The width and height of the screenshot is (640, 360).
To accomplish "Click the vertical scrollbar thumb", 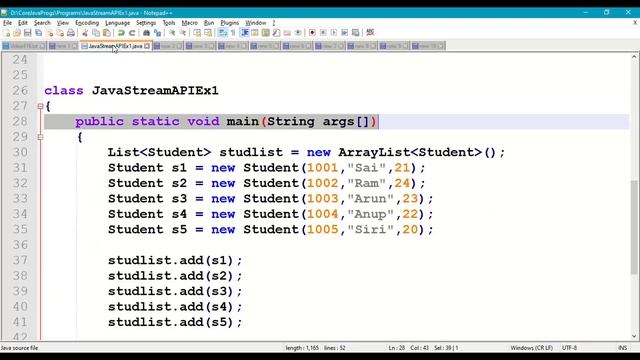I will [x=634, y=227].
